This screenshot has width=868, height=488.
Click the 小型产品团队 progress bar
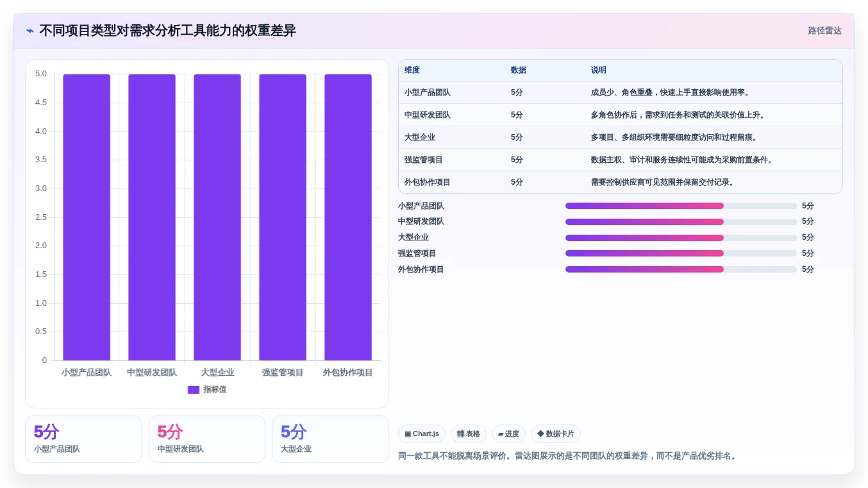pos(681,206)
